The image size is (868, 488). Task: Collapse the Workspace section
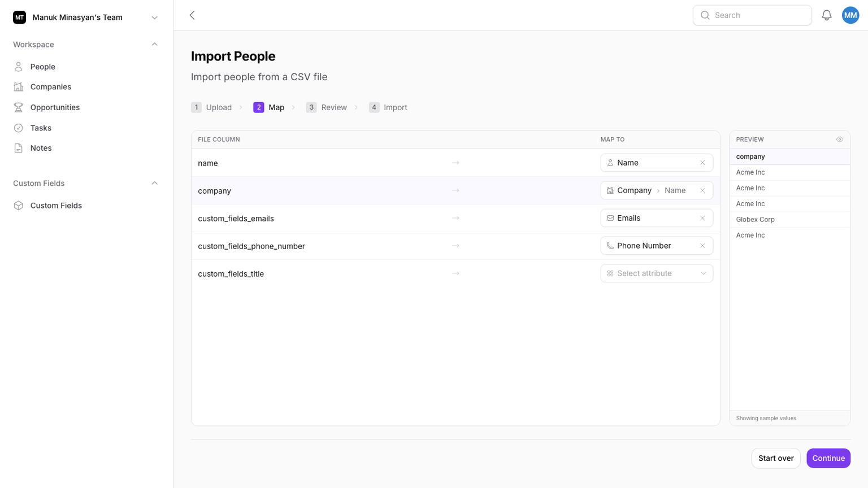coord(154,44)
